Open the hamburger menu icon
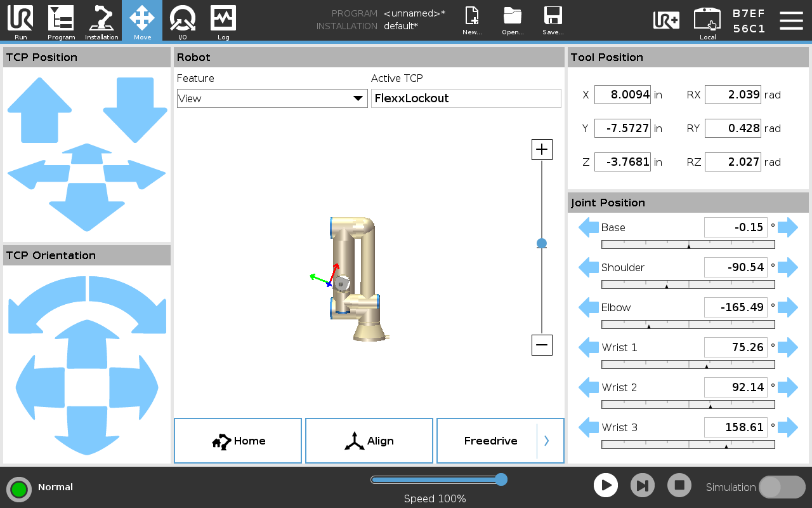The width and height of the screenshot is (812, 508). [791, 20]
